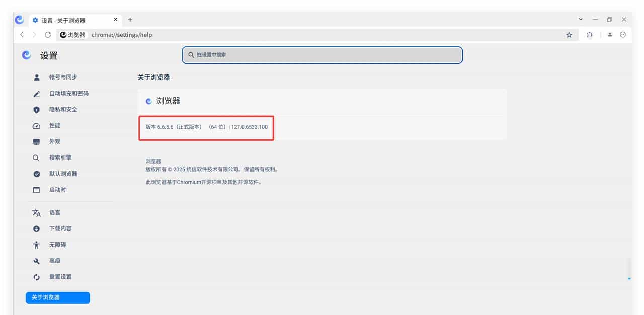The image size is (644, 315).
Task: Select the 性能 speedometer icon
Action: coord(36,125)
